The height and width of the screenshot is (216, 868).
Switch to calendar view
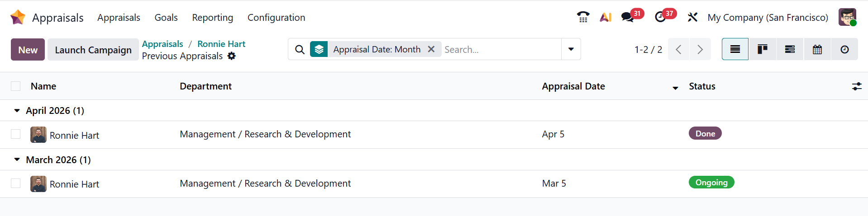(x=817, y=49)
